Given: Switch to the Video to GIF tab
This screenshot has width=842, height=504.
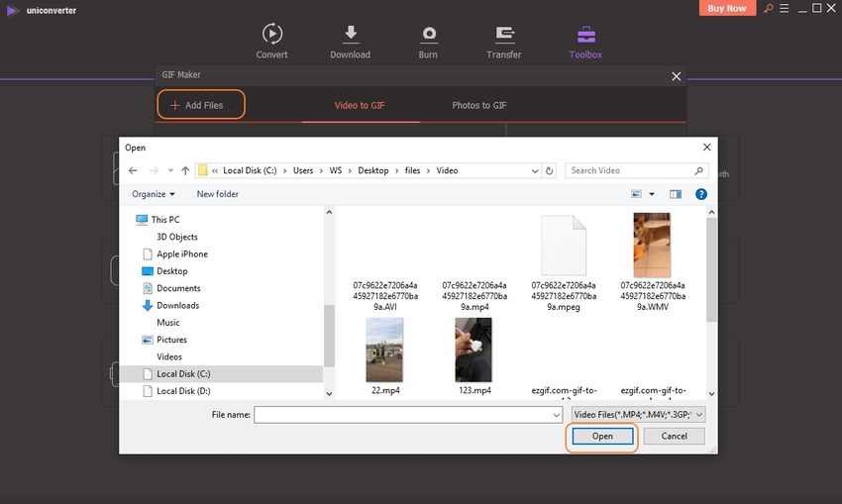Looking at the screenshot, I should pos(358,105).
